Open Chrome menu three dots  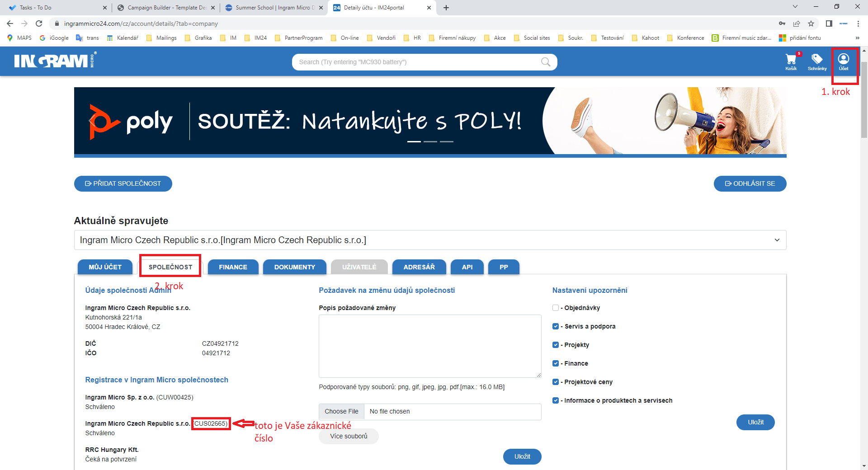tap(858, 23)
